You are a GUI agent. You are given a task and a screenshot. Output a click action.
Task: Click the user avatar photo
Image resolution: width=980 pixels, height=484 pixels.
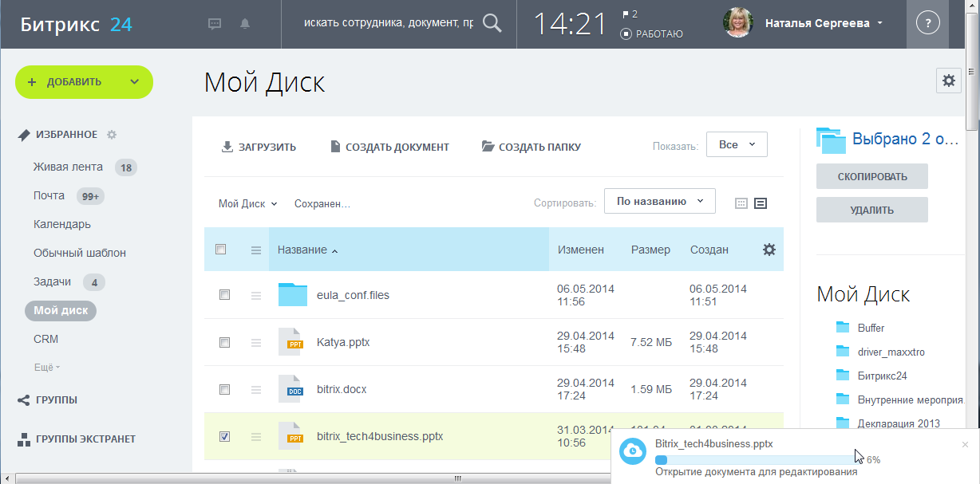tap(738, 23)
